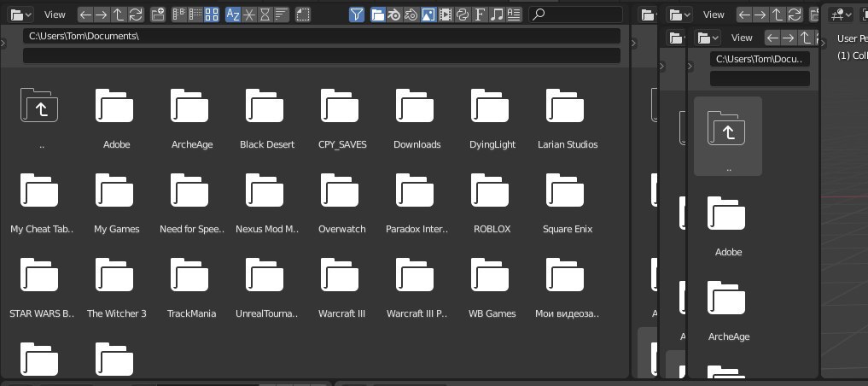Go forward in the main file browser
This screenshot has height=386, width=868.
click(x=101, y=15)
